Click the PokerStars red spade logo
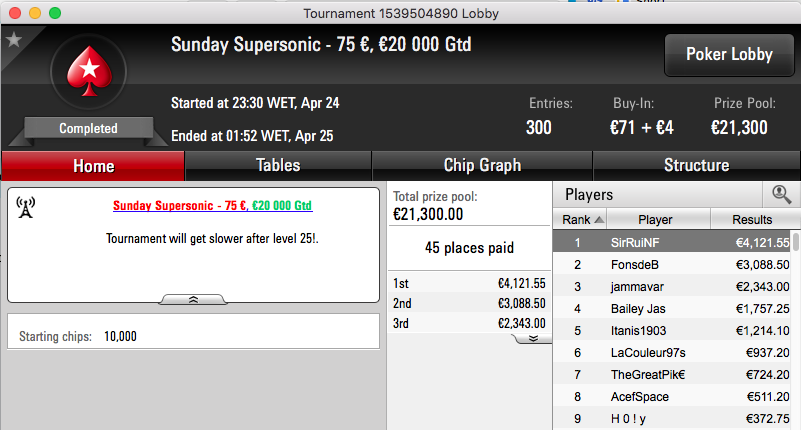The image size is (801, 430). (89, 71)
